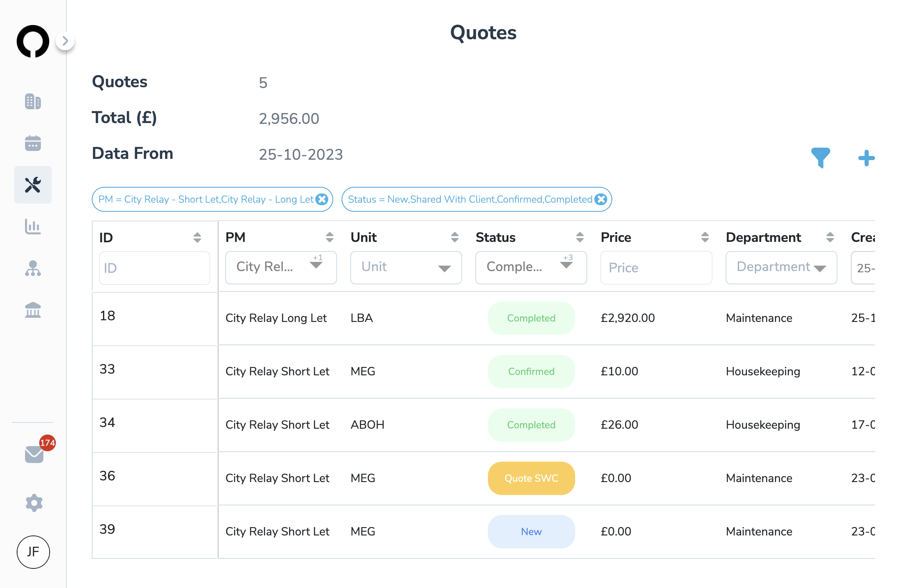The height and width of the screenshot is (588, 900).
Task: Open the bank finance sidebar icon
Action: pos(33,310)
